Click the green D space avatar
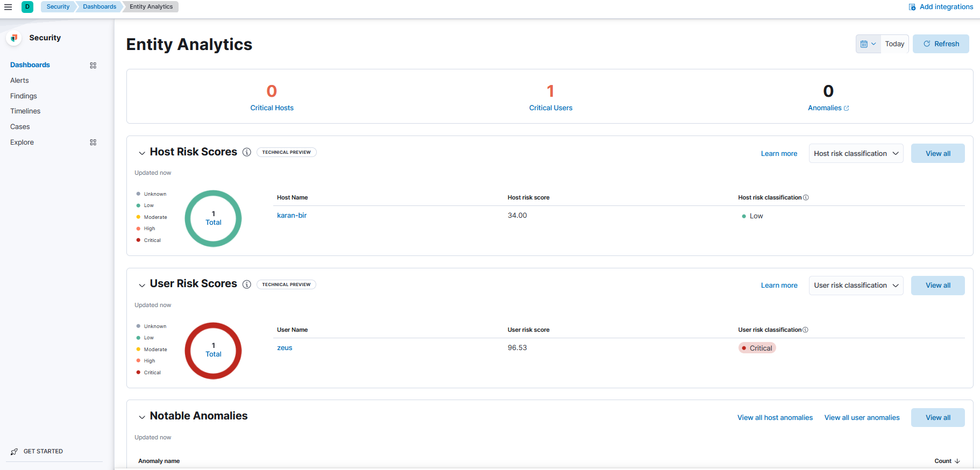 [x=27, y=7]
